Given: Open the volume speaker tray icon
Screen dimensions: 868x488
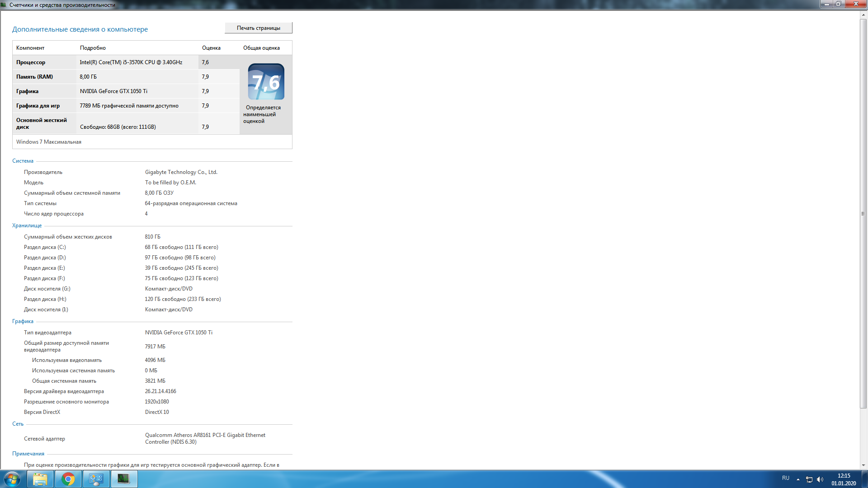Looking at the screenshot, I should point(820,479).
